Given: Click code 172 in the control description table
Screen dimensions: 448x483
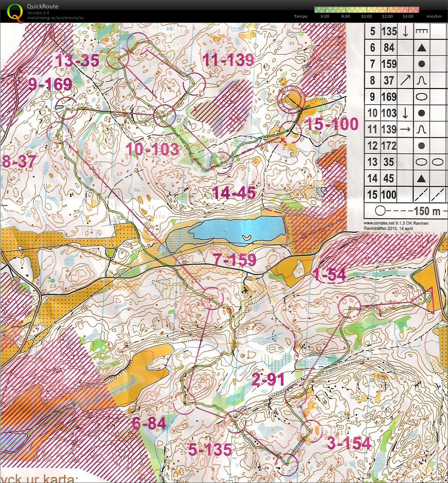Looking at the screenshot, I should point(389,146).
